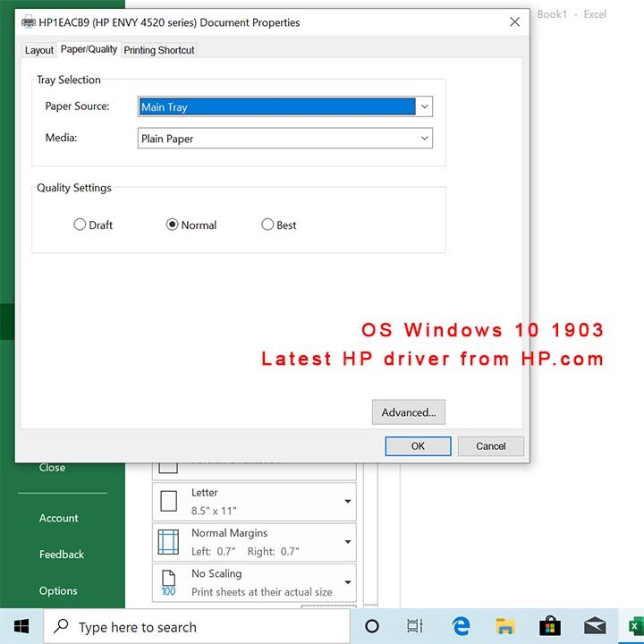Switch to the Layout tab
This screenshot has height=644, width=644.
point(39,50)
